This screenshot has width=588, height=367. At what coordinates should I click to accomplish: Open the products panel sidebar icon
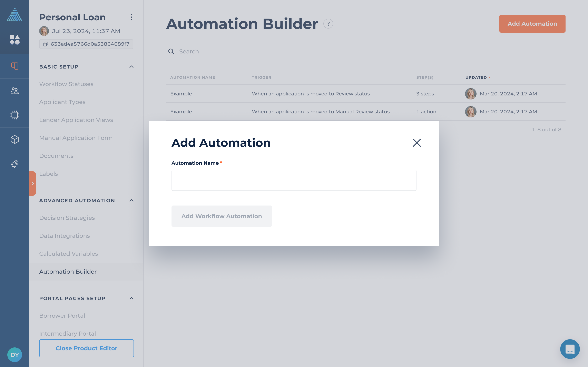pos(14,66)
